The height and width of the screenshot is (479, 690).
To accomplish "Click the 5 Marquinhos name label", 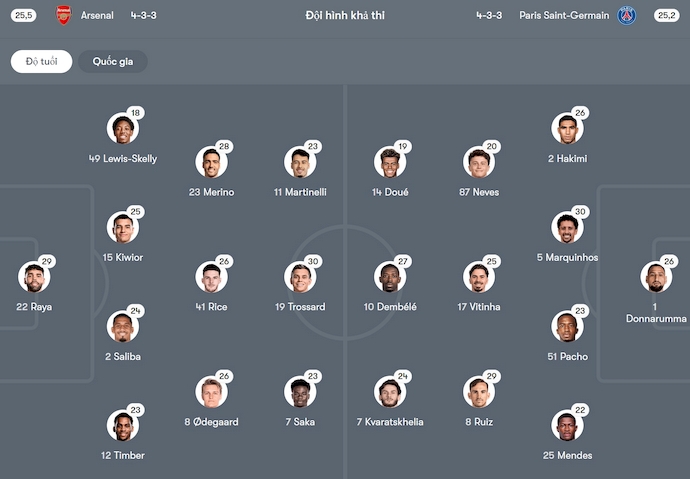I will (x=567, y=257).
